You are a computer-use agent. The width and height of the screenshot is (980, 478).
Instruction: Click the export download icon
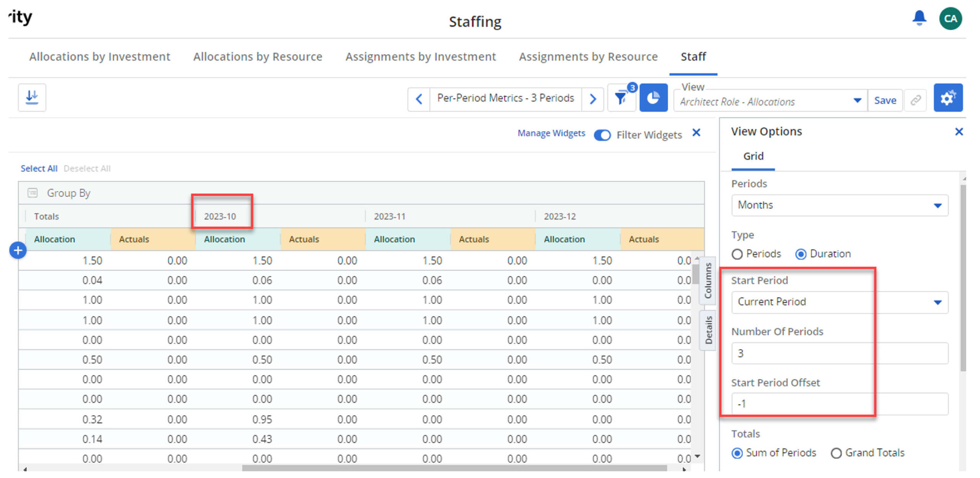[x=32, y=98]
